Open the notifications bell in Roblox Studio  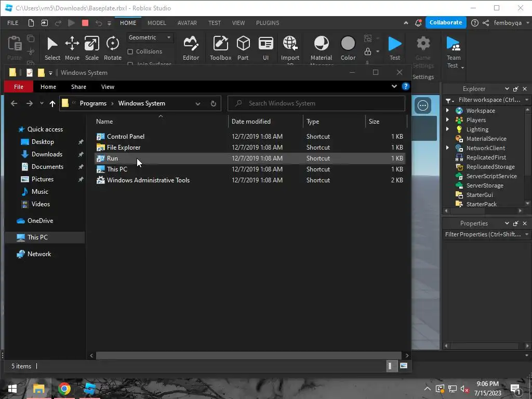[x=418, y=23]
